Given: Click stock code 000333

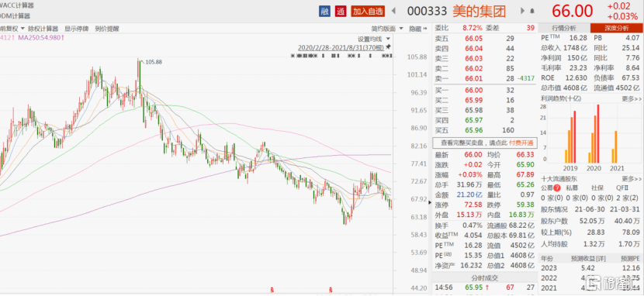Looking at the screenshot, I should 428,11.
